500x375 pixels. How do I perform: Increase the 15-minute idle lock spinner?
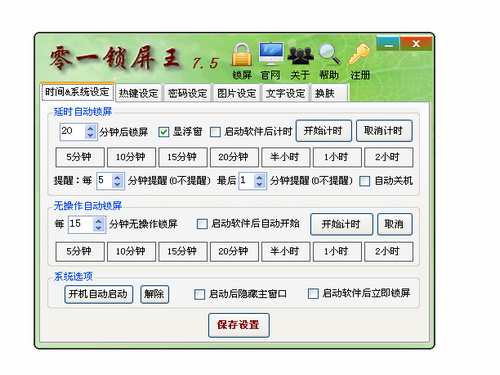99,221
